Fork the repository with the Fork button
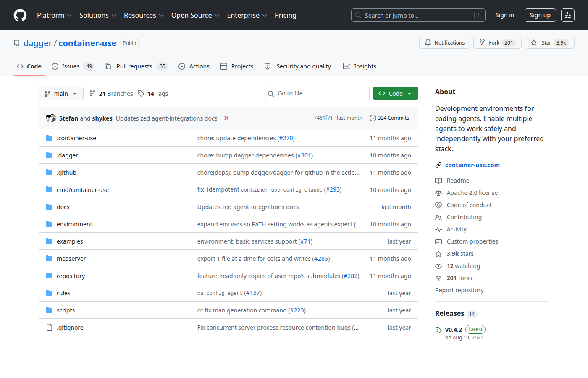This screenshot has height=378, width=588. click(x=497, y=43)
